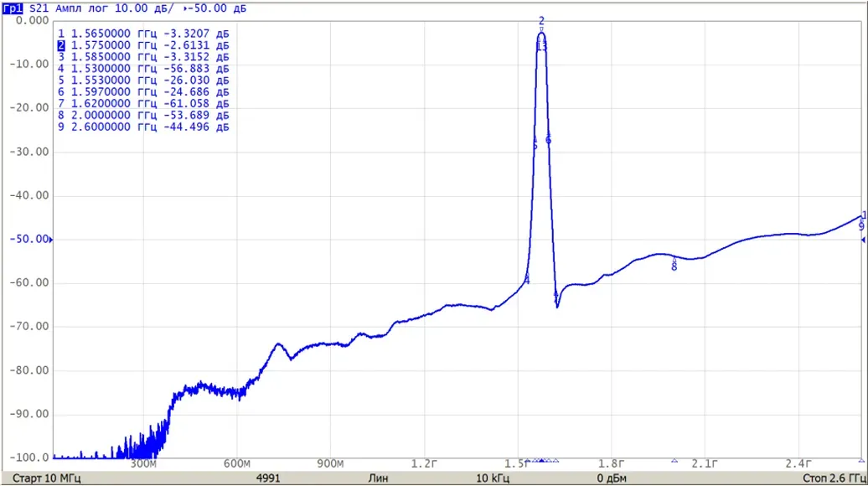Click marker 4 at the peak's left base

pos(527,280)
